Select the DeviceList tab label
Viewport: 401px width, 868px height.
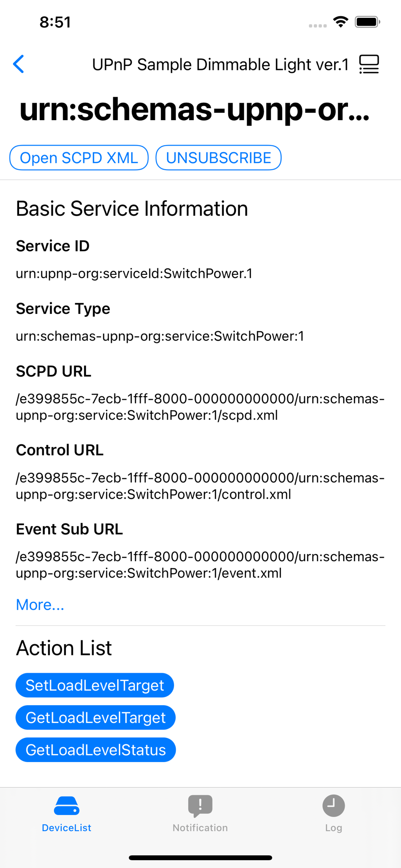click(66, 828)
